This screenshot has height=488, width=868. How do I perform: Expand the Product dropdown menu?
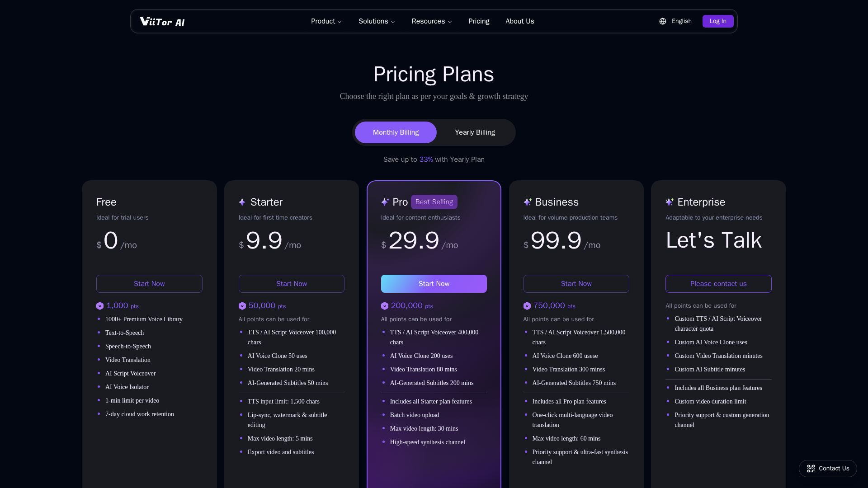coord(326,21)
